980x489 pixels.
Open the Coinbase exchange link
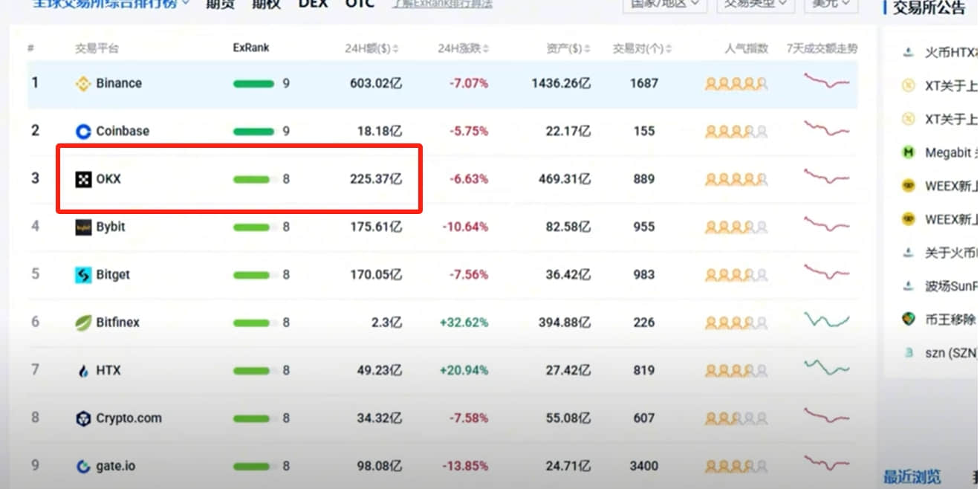[123, 132]
